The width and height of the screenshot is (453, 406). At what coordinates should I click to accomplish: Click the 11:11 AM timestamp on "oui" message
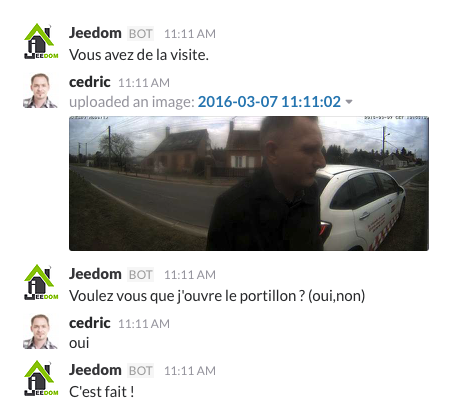pos(144,324)
